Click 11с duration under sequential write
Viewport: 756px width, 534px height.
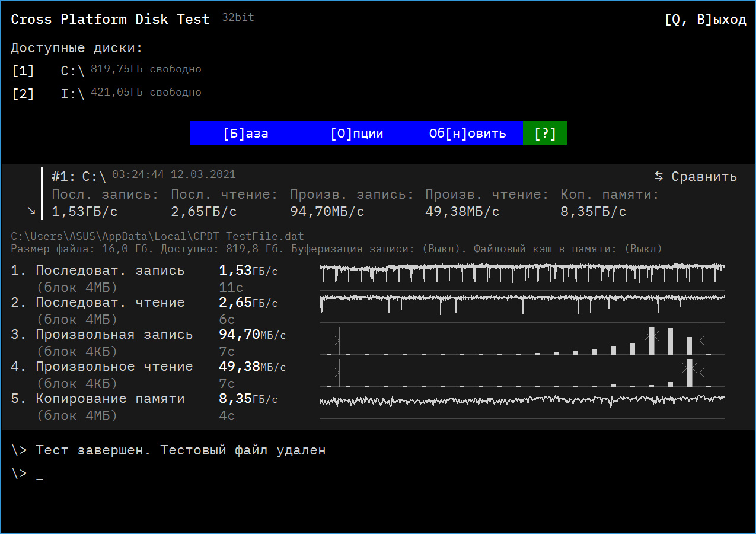click(231, 288)
